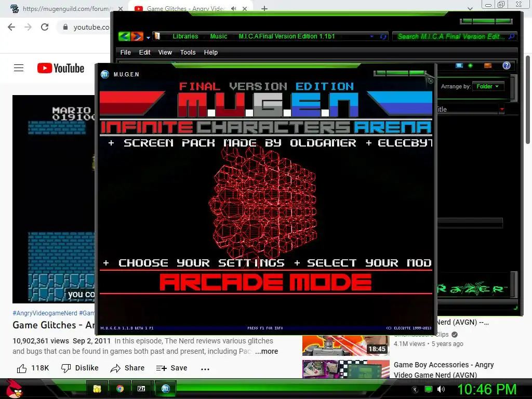Click the green dot view options arrow

[470, 65]
